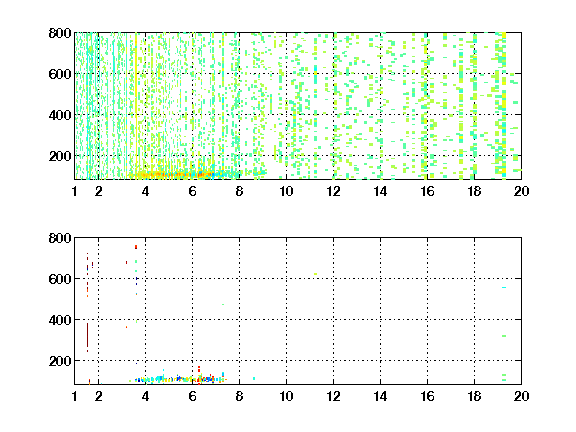Viewport: 576px width, 432px height.
Task: Click x-axis tick label 1 on lower plot
Action: coord(75,396)
